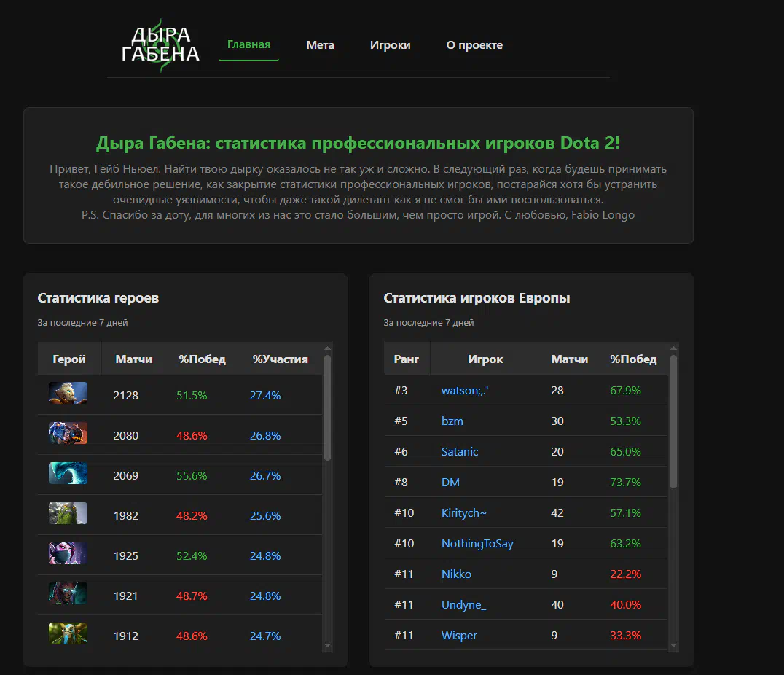Click rank #8 cell
Viewport: 784px width, 675px height.
401,482
